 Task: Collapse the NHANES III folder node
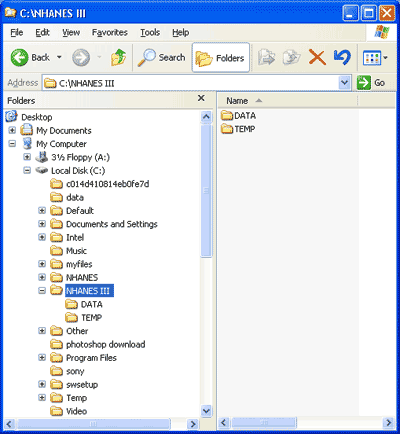tap(42, 291)
